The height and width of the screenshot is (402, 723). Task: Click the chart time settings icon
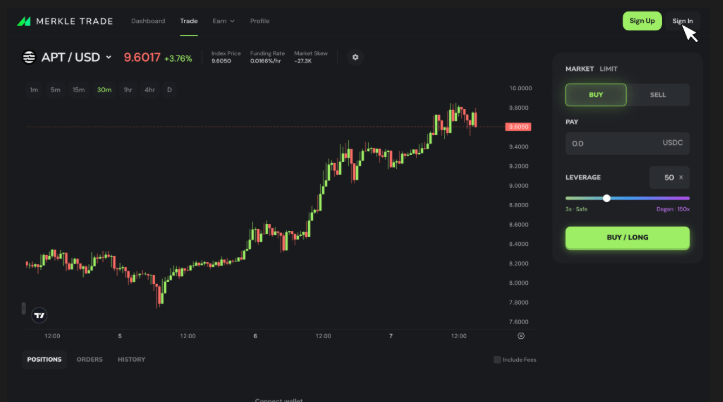click(521, 336)
